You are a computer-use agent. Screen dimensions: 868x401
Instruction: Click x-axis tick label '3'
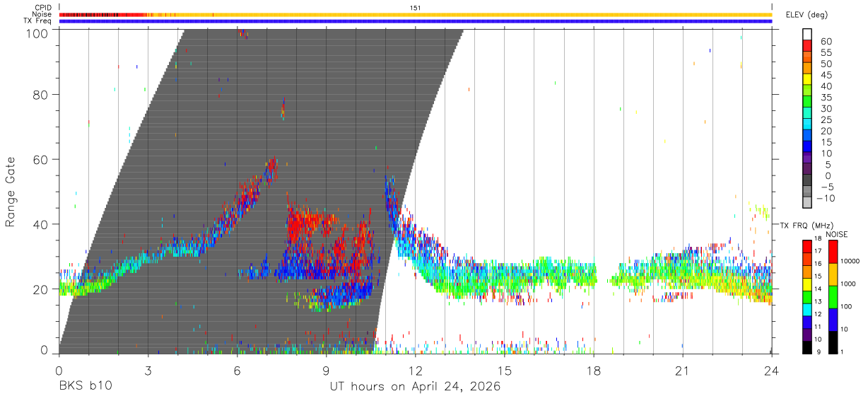[x=148, y=370]
